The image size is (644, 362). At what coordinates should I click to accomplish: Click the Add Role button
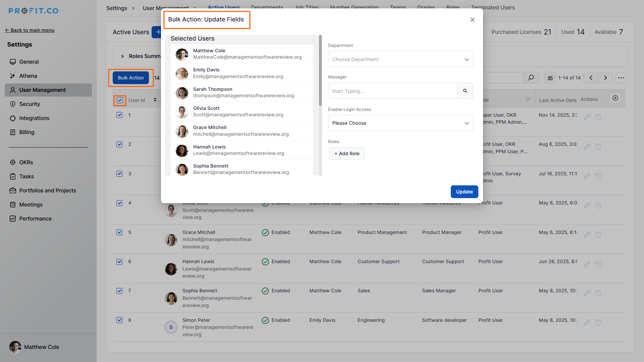[x=347, y=154]
